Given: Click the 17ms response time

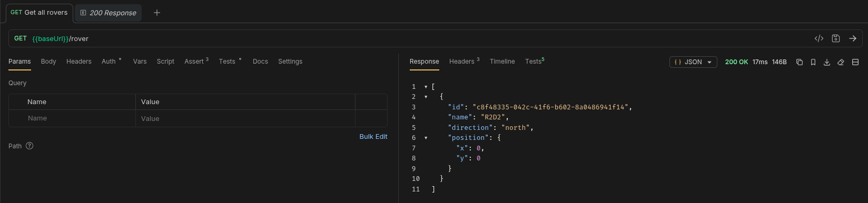Looking at the screenshot, I should tap(760, 62).
